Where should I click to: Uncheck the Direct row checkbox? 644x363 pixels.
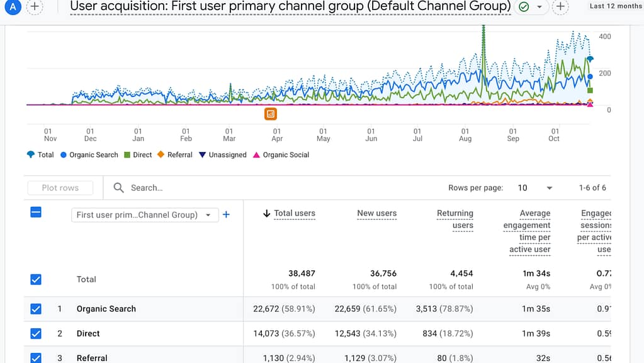point(36,333)
